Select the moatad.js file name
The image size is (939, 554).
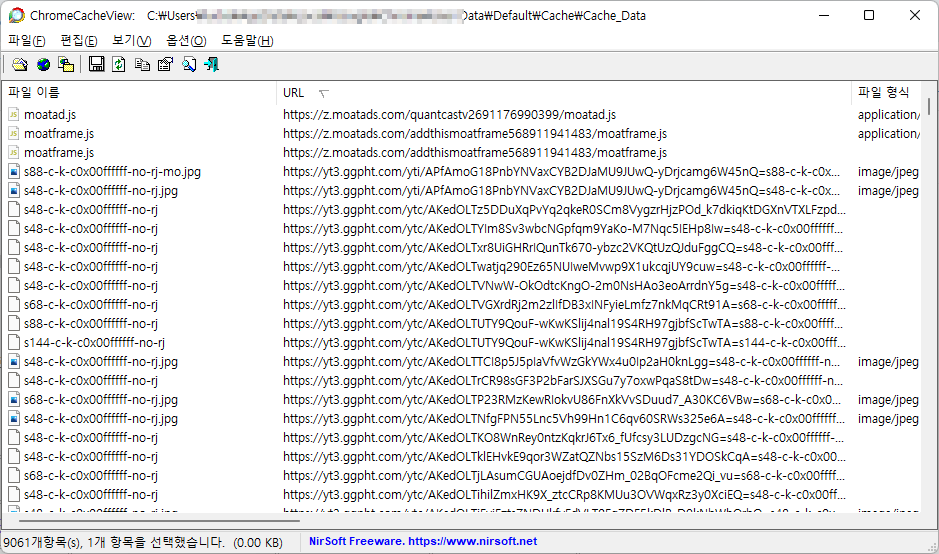[x=50, y=114]
